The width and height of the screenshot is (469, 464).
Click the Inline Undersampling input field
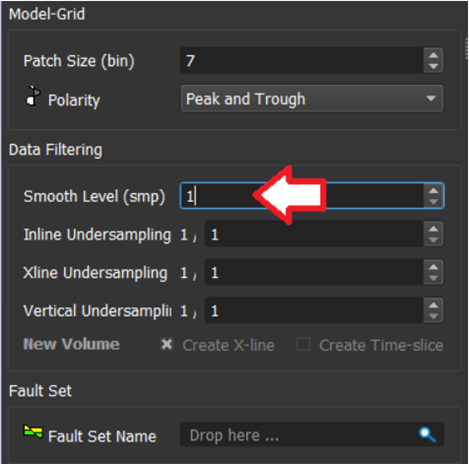314,234
